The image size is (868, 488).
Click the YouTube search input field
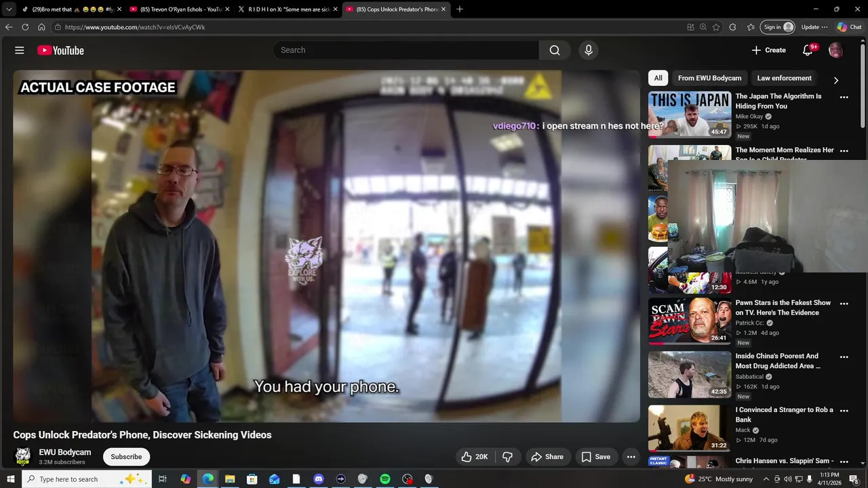click(406, 50)
